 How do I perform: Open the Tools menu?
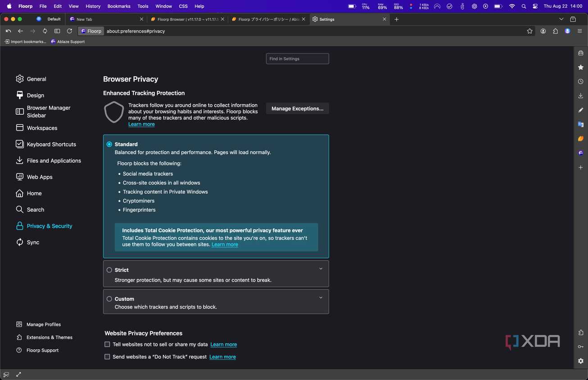(x=143, y=6)
